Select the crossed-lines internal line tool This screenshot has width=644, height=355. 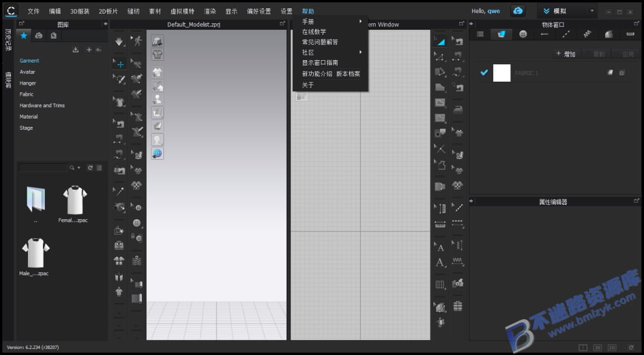point(440,149)
